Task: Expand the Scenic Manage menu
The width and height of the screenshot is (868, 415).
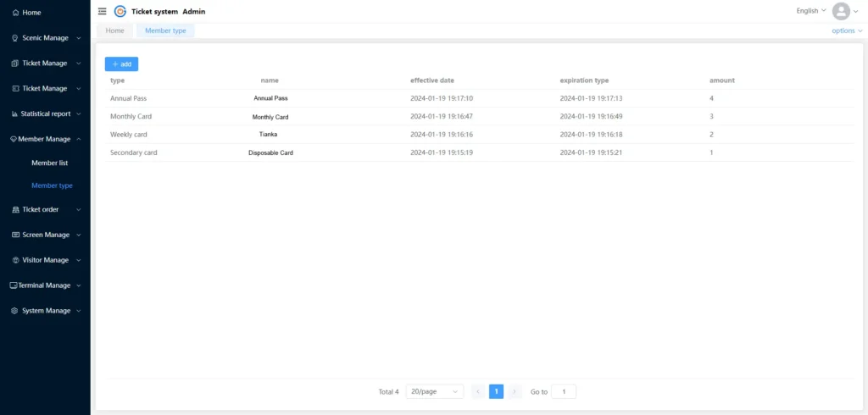Action: [45, 38]
